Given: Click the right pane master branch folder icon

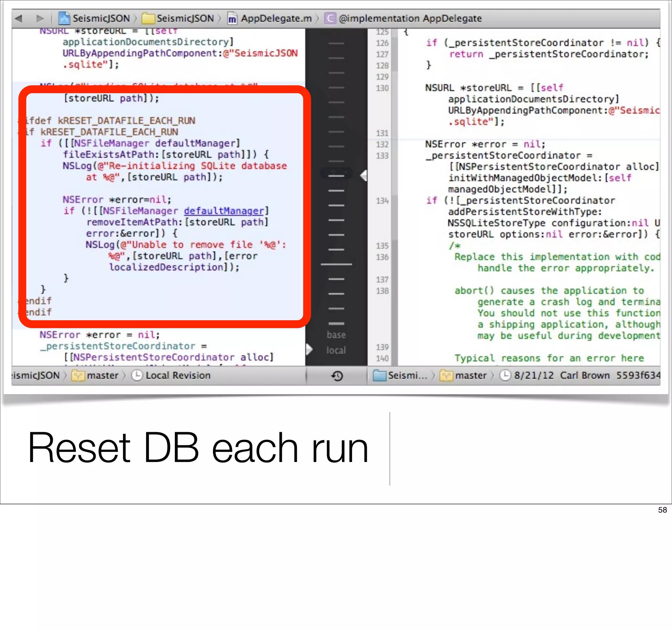Looking at the screenshot, I should click(x=446, y=375).
